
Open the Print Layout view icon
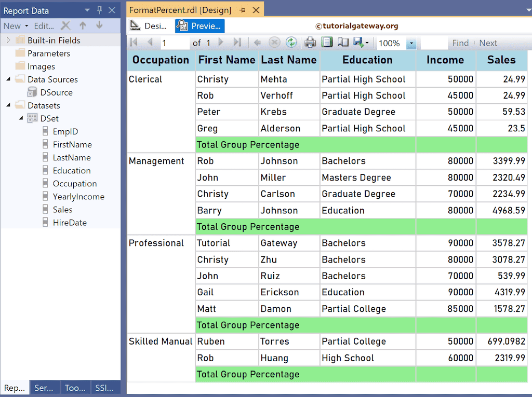pyautogui.click(x=327, y=43)
